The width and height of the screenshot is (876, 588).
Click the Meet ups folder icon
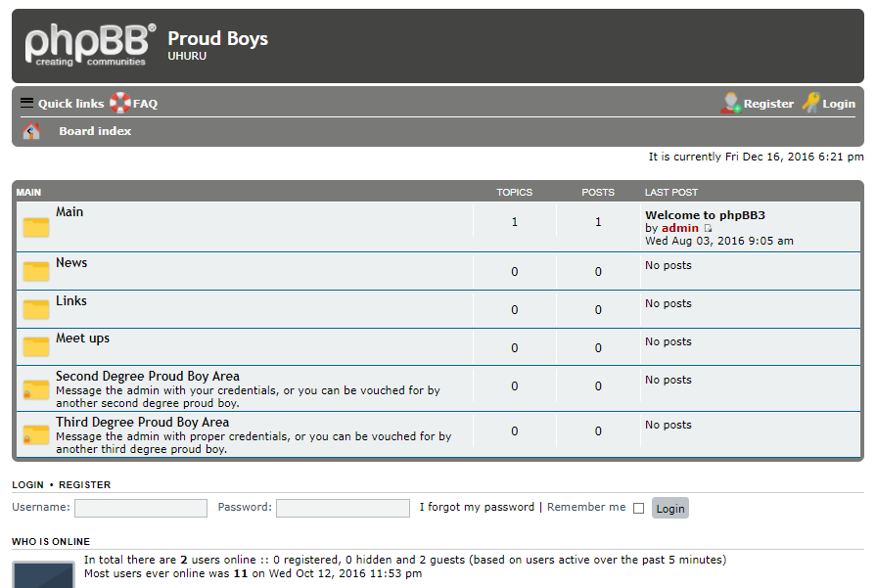(x=36, y=346)
